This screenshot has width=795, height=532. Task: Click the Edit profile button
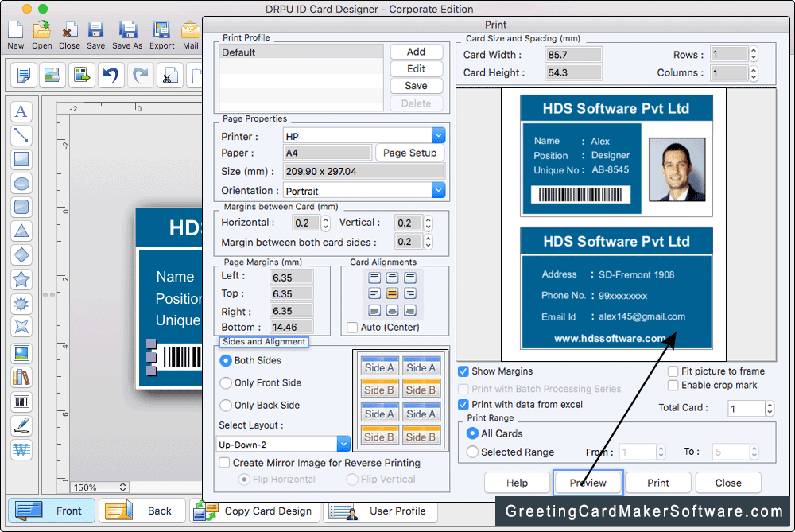pyautogui.click(x=417, y=69)
